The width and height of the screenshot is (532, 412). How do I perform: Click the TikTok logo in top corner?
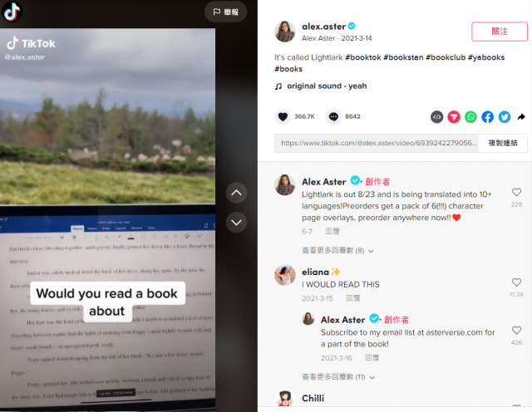tap(12, 11)
